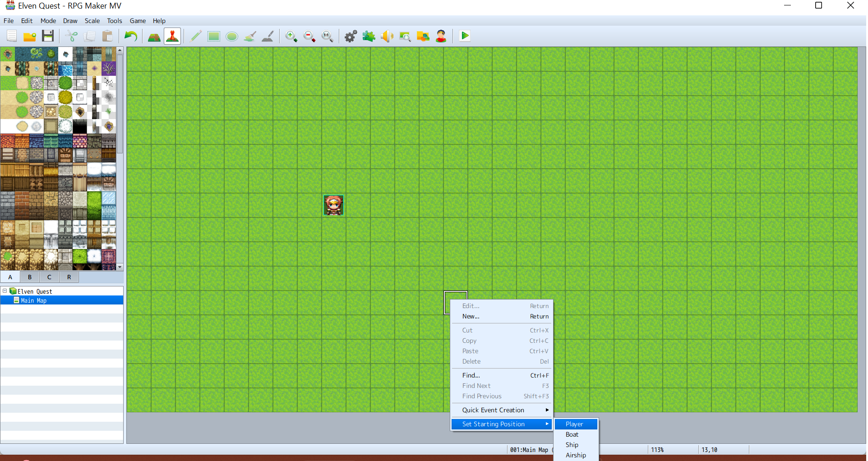This screenshot has height=461, width=868.
Task: Switch to tileset tab A
Action: tap(10, 277)
